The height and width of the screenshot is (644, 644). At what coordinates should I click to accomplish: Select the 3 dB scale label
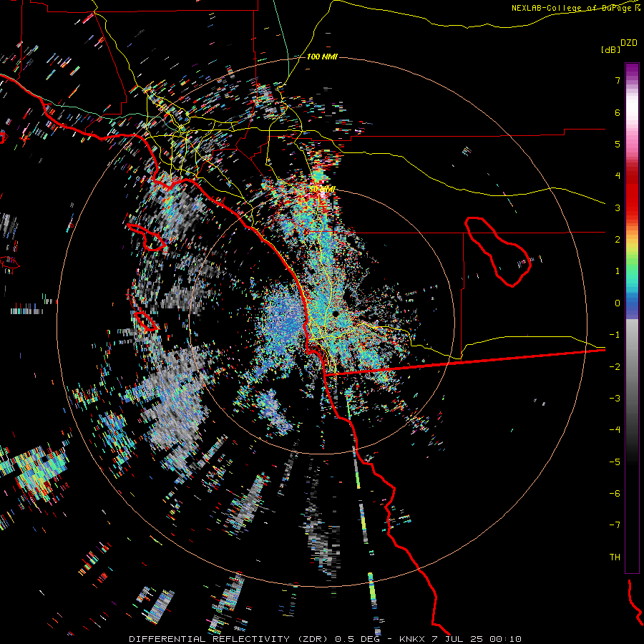(x=618, y=208)
